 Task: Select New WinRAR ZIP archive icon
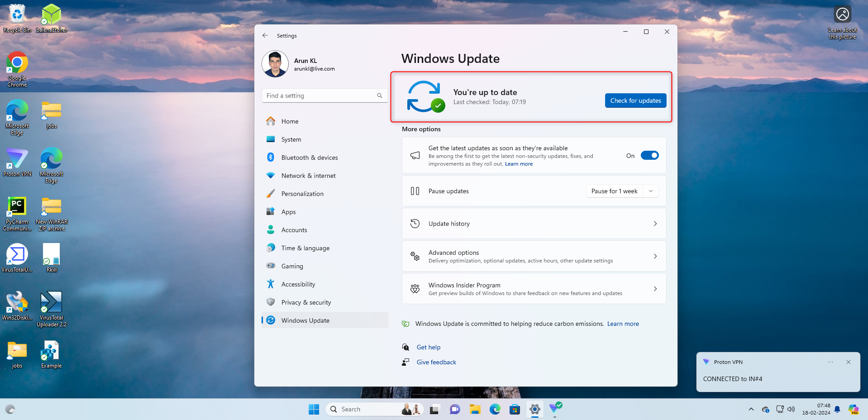(x=52, y=214)
